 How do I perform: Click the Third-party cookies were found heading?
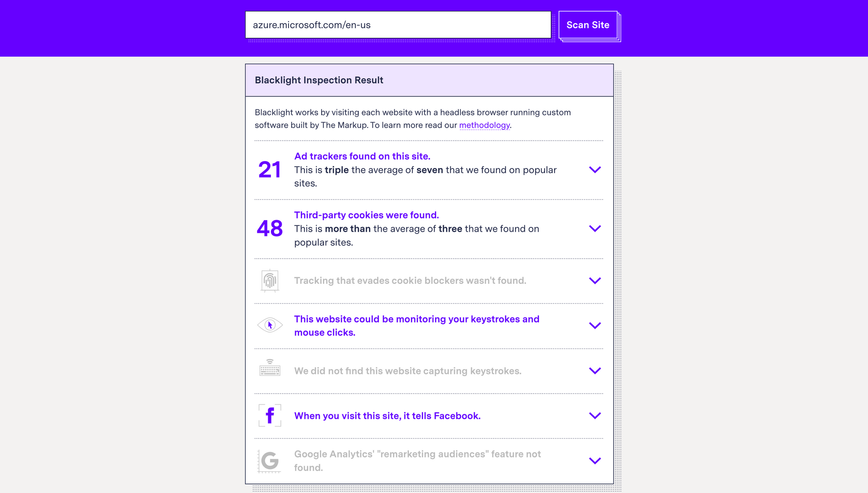(x=366, y=215)
